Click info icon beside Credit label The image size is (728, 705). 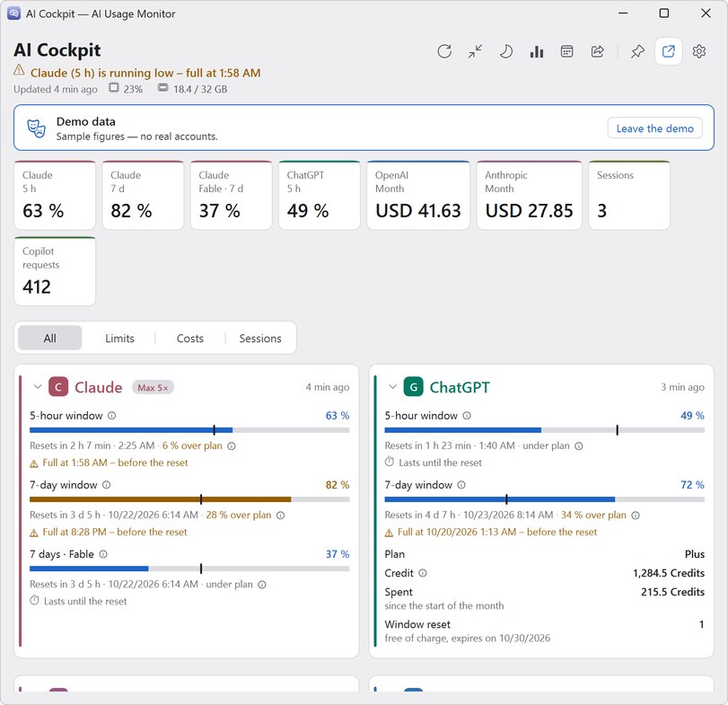(423, 573)
